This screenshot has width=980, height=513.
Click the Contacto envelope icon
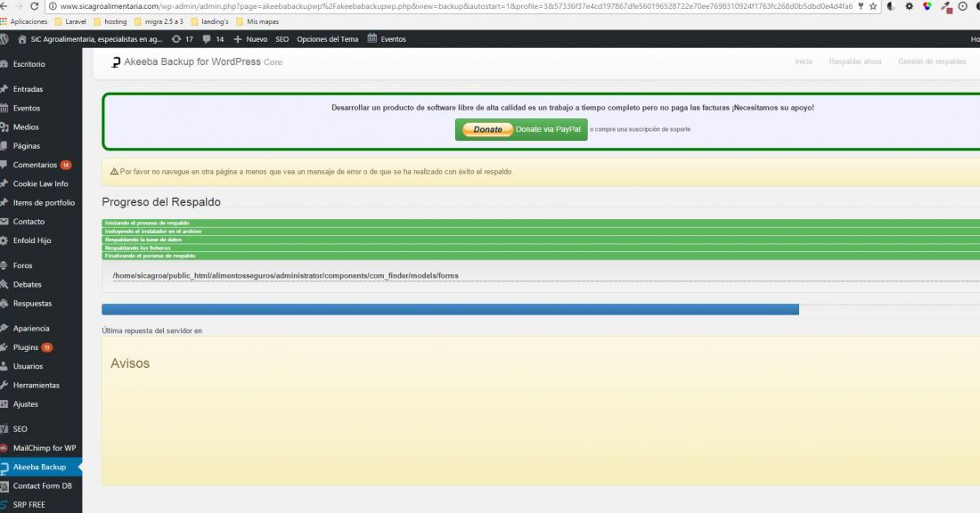point(4,221)
